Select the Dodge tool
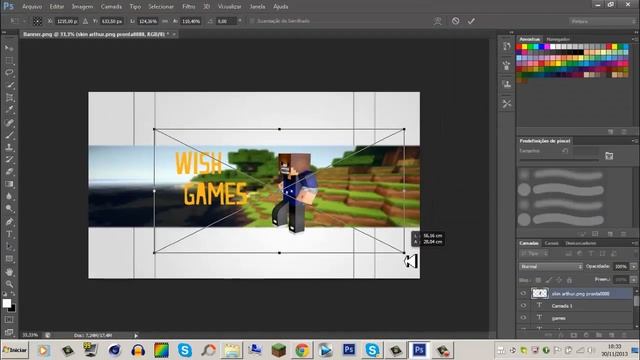The image size is (640, 360). [x=9, y=208]
